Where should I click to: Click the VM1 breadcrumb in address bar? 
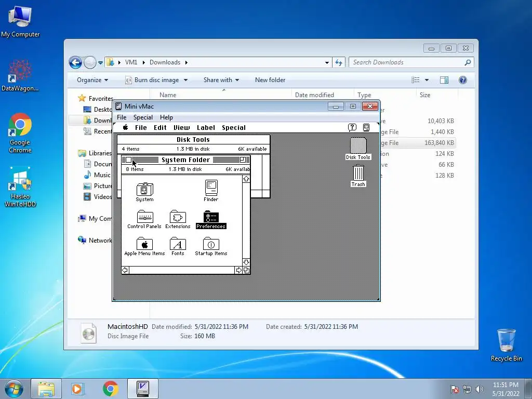click(x=131, y=62)
